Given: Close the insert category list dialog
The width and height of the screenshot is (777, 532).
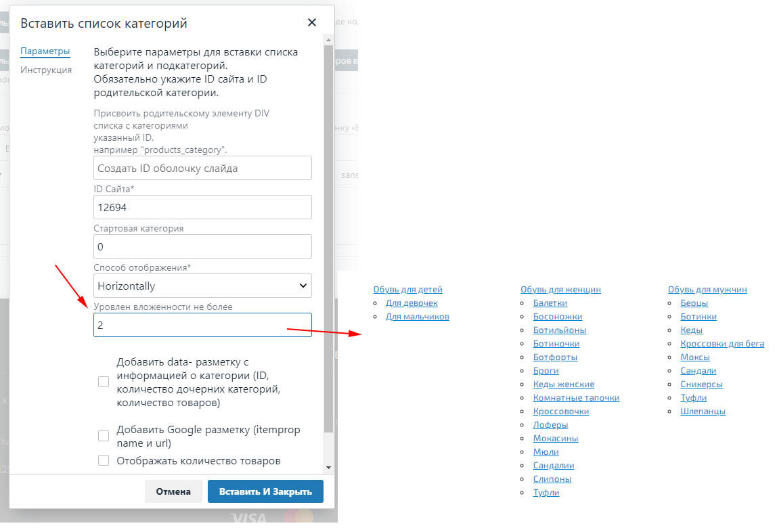Looking at the screenshot, I should coord(311,22).
